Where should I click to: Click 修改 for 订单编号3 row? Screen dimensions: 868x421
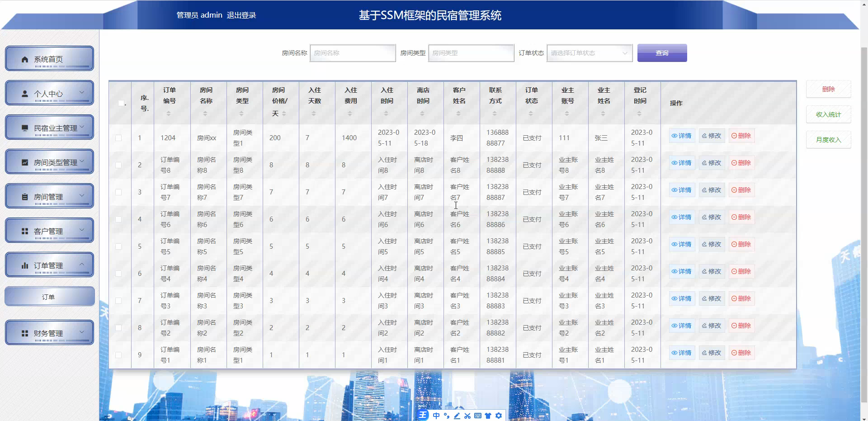pyautogui.click(x=712, y=298)
